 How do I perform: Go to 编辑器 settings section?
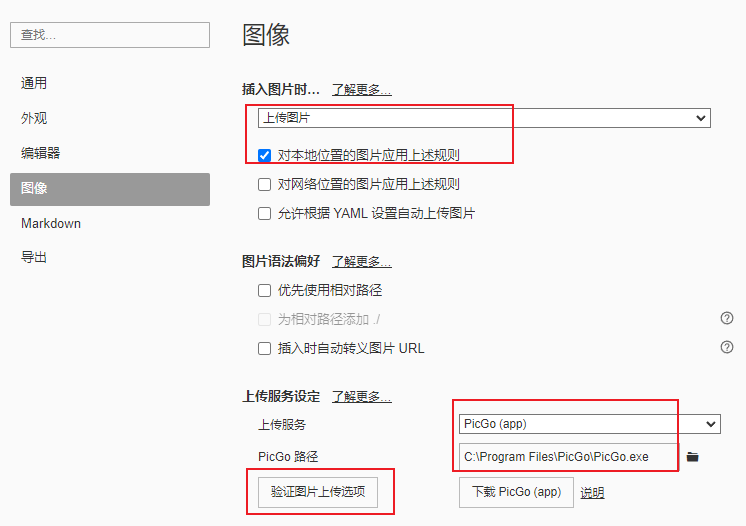pos(40,153)
